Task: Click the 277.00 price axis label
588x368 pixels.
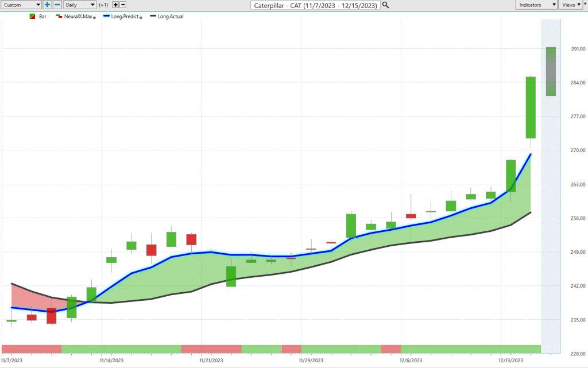Action: click(578, 117)
